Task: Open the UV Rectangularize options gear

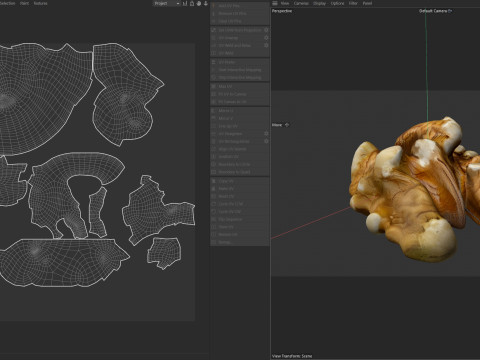Action: pos(266,141)
